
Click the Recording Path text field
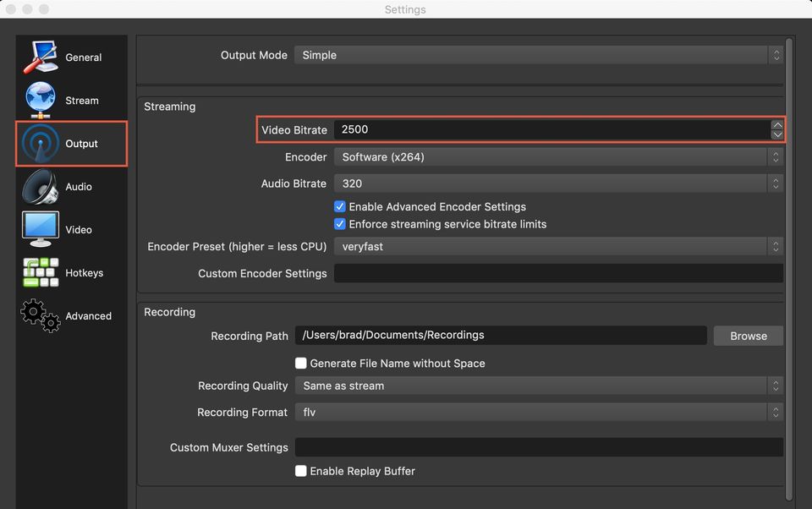[501, 335]
